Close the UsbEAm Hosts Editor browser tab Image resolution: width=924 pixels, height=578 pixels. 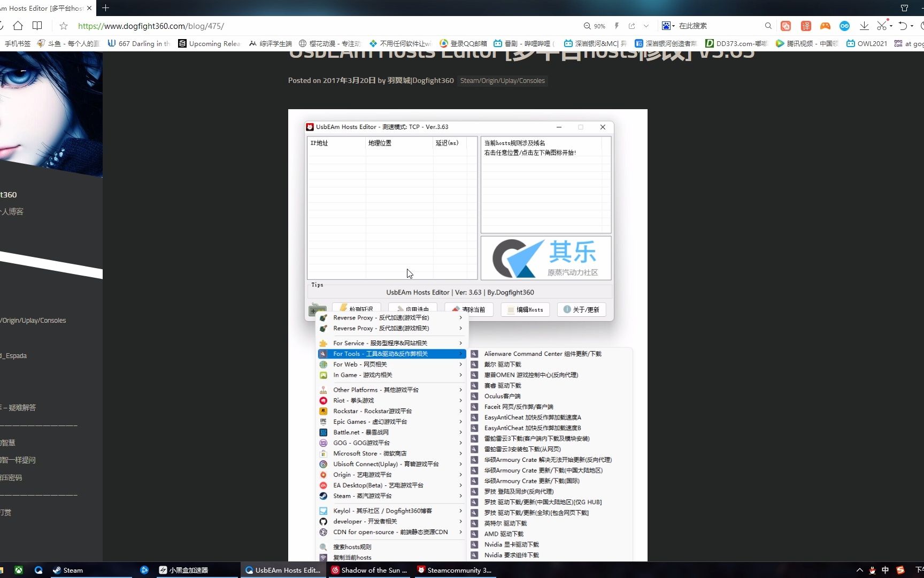click(89, 8)
